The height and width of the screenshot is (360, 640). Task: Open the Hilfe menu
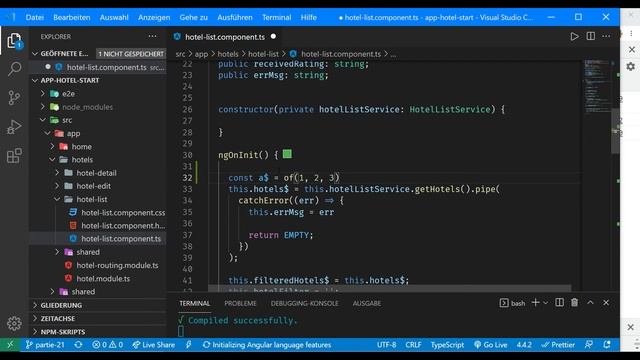coord(309,17)
